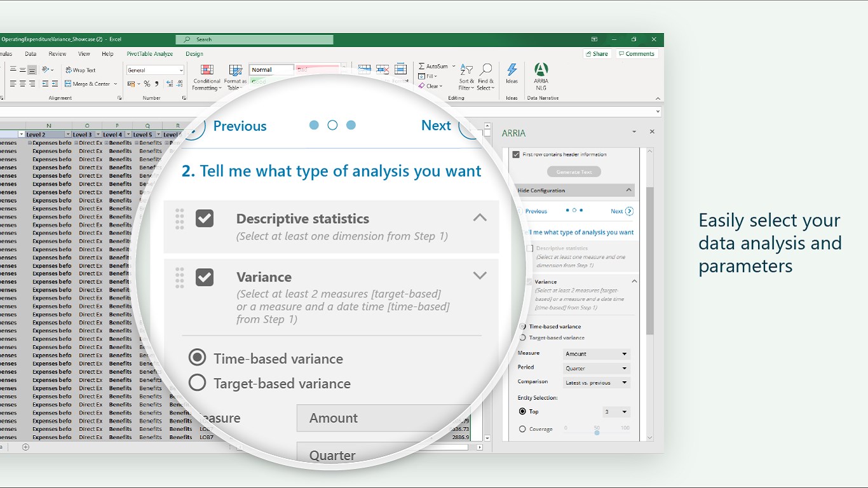The height and width of the screenshot is (488, 868).
Task: Open the Review ribbon tab
Action: 57,54
